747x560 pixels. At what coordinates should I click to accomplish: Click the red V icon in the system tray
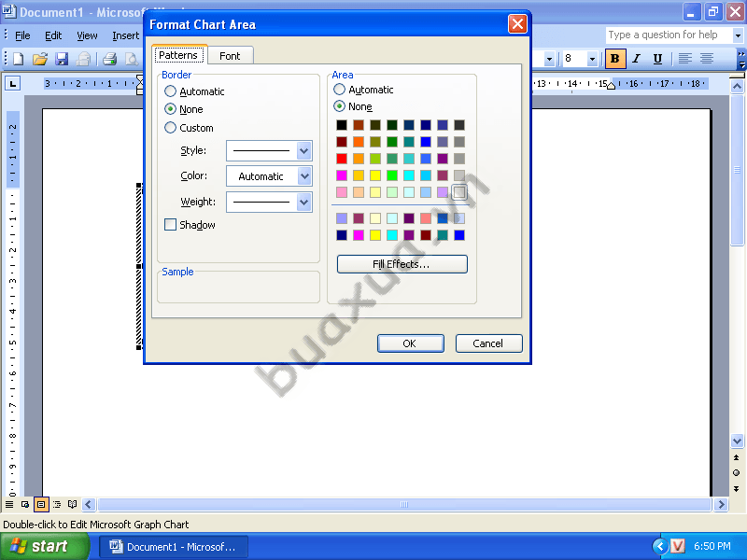[677, 546]
